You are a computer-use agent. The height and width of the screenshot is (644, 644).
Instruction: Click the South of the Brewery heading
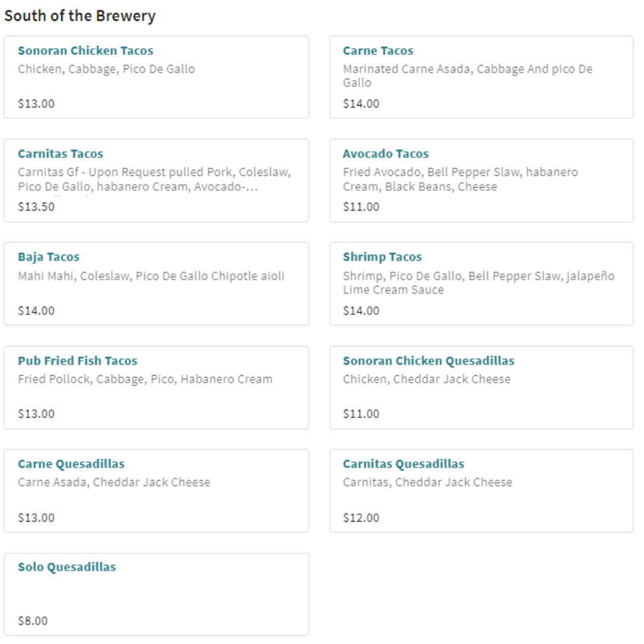tap(80, 16)
